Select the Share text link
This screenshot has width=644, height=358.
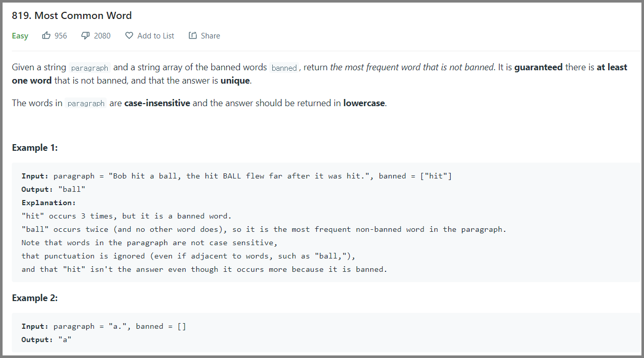[210, 36]
